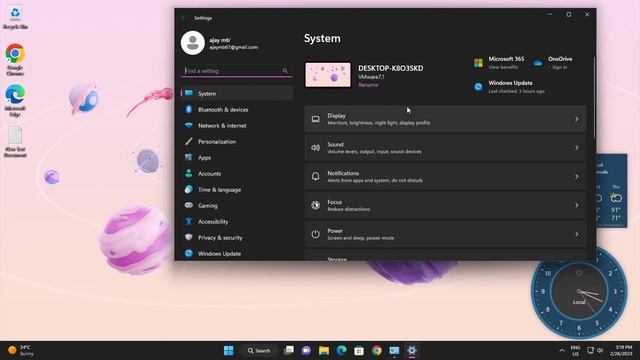This screenshot has width=640, height=360.
Task: Click the Wi-Fi network icon in sidebar
Action: (189, 125)
